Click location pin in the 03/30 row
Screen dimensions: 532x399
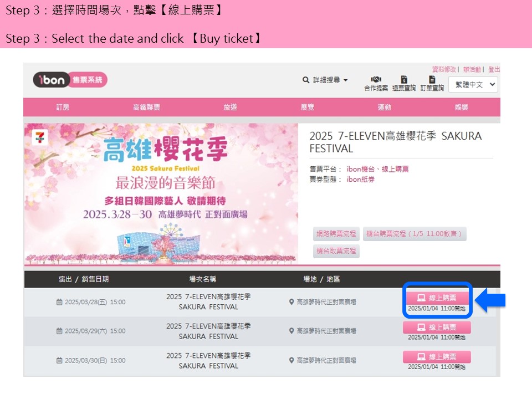point(291,360)
